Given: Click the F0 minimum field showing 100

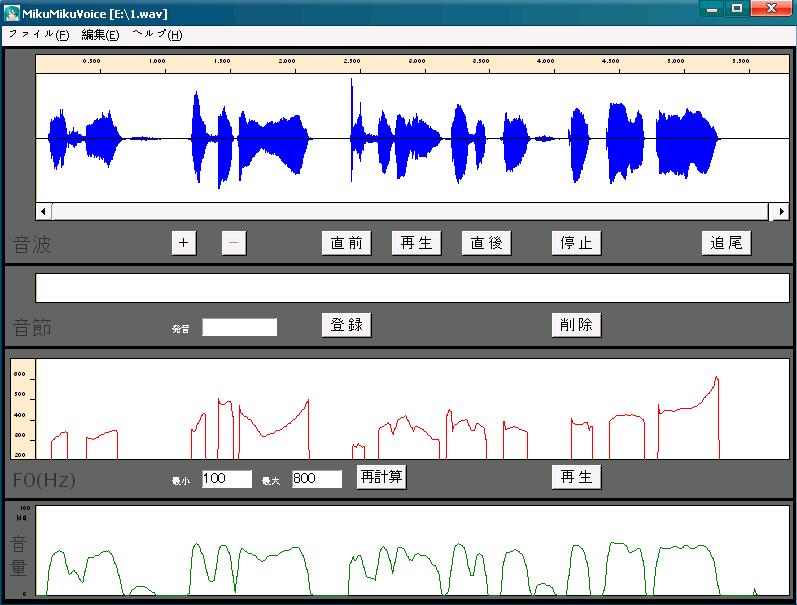Looking at the screenshot, I should [x=227, y=478].
